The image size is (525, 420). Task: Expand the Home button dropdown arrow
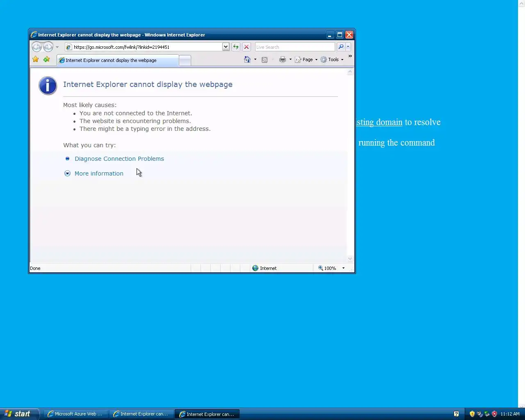[255, 59]
